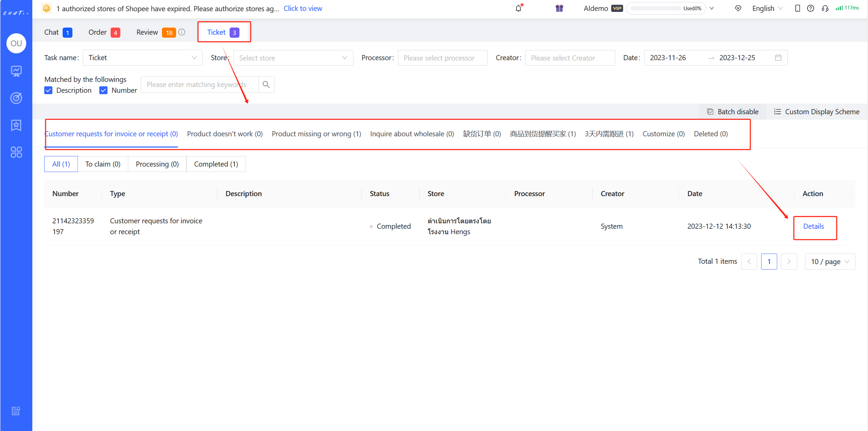Click the start date 2023-11-26 field

pos(668,58)
